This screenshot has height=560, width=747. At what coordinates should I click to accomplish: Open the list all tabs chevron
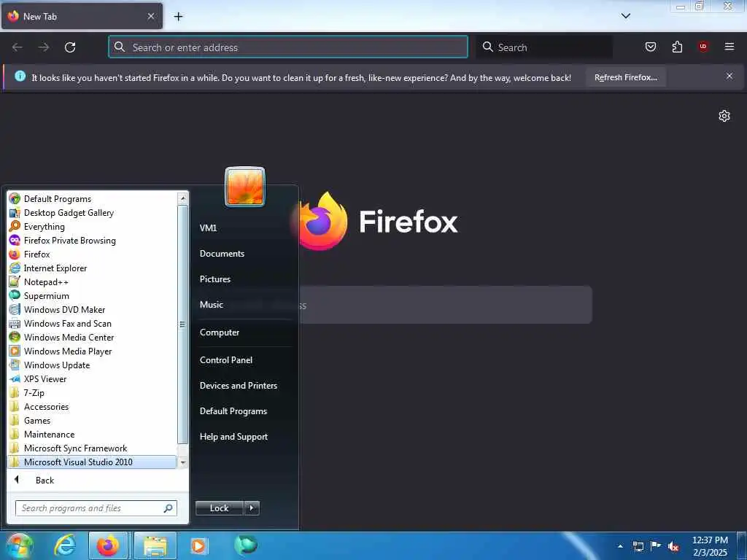click(x=626, y=16)
